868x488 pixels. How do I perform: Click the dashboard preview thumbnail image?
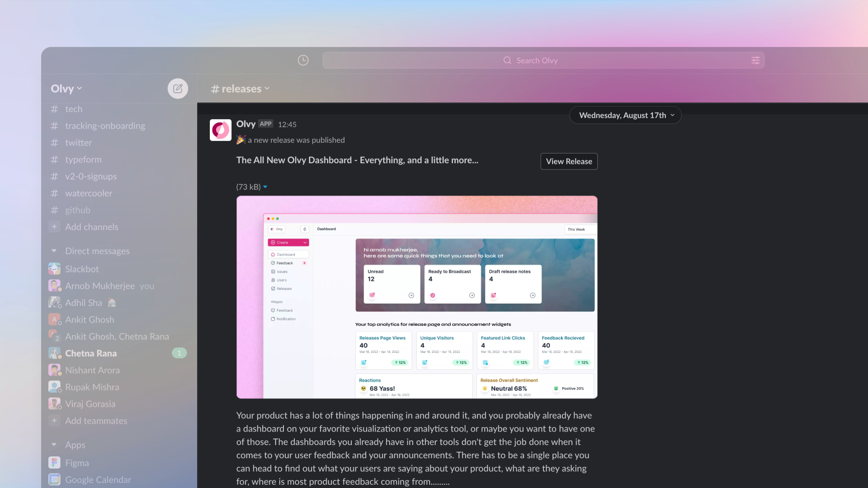[x=417, y=297]
